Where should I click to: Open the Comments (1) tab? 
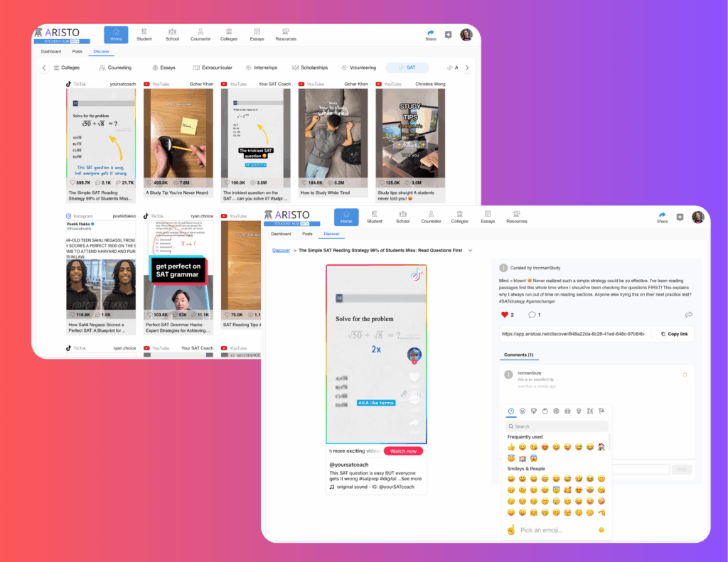(518, 355)
